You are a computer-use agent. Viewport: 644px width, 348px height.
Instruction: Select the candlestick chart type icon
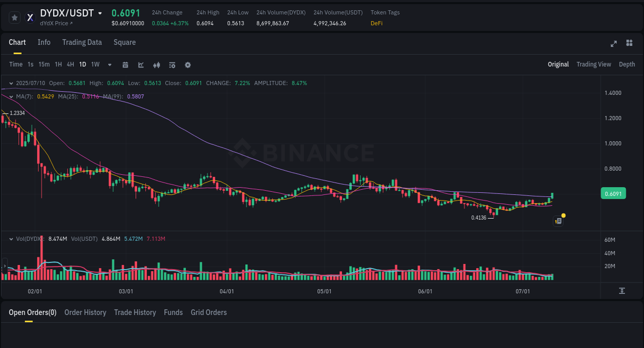click(141, 64)
